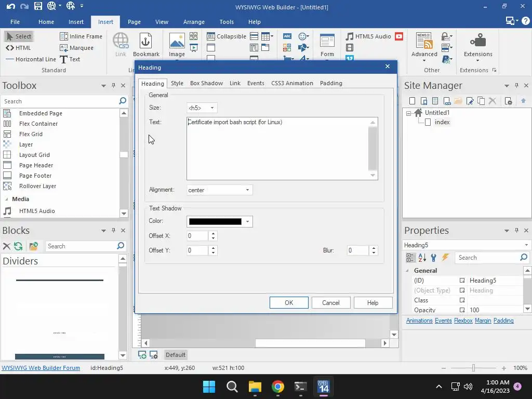Open the File menu
This screenshot has height=399, width=532.
15,22
